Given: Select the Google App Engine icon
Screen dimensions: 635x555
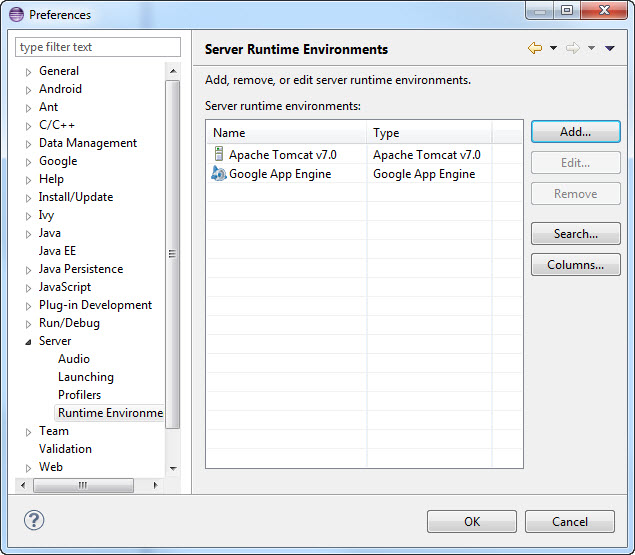Looking at the screenshot, I should pos(219,173).
